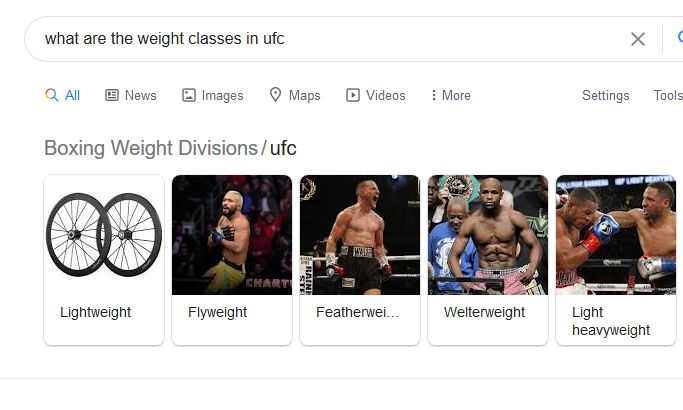Open the Boxing Weight Divisions link
This screenshot has width=683, height=410.
pos(150,148)
